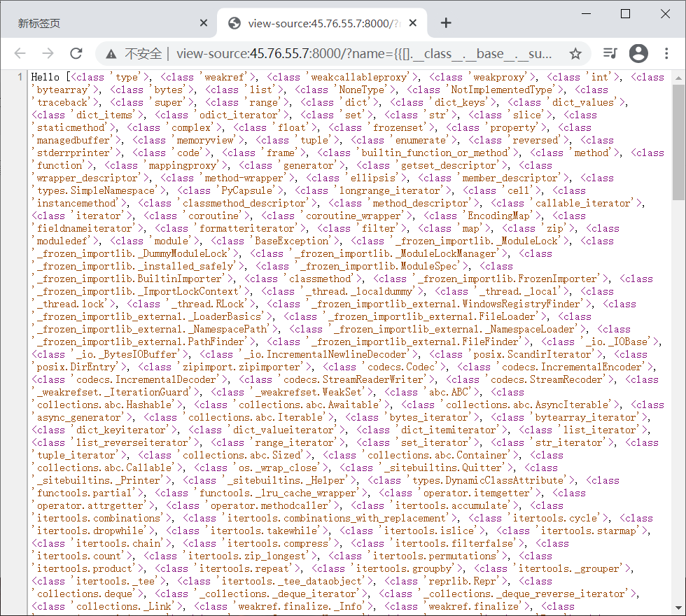Click the 'zipimport.zipimporter' text
686x616 pixels.
click(x=241, y=367)
